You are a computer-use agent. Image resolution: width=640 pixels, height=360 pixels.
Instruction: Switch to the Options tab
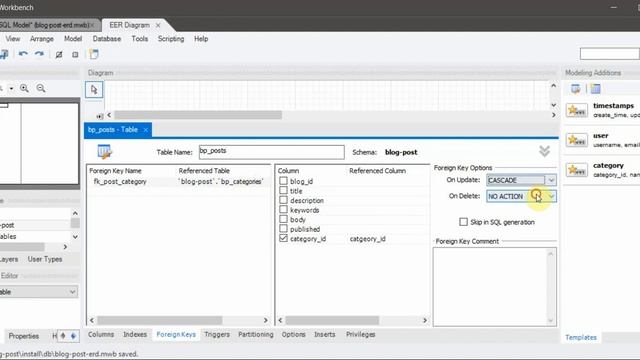coord(293,334)
